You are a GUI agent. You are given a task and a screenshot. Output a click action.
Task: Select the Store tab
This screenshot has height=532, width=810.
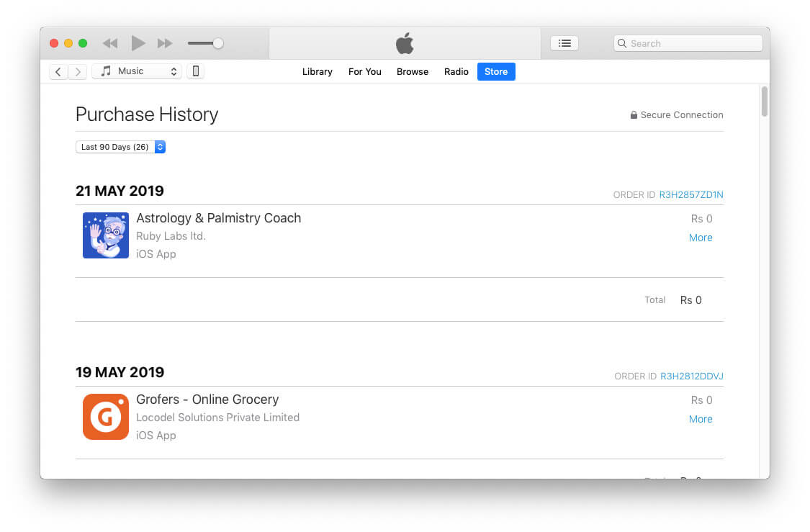(496, 72)
